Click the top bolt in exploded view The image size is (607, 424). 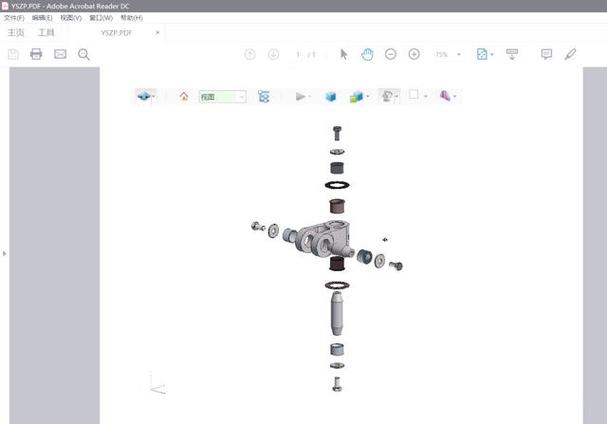pos(337,133)
